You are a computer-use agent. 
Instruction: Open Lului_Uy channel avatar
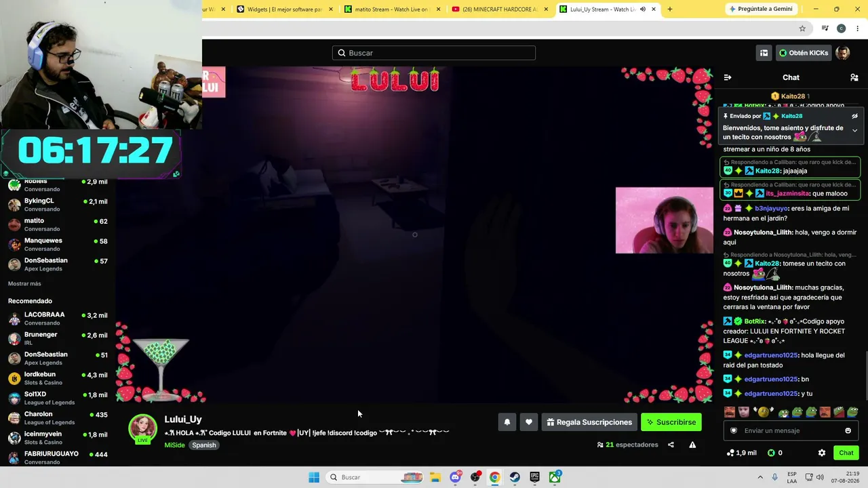(x=143, y=428)
